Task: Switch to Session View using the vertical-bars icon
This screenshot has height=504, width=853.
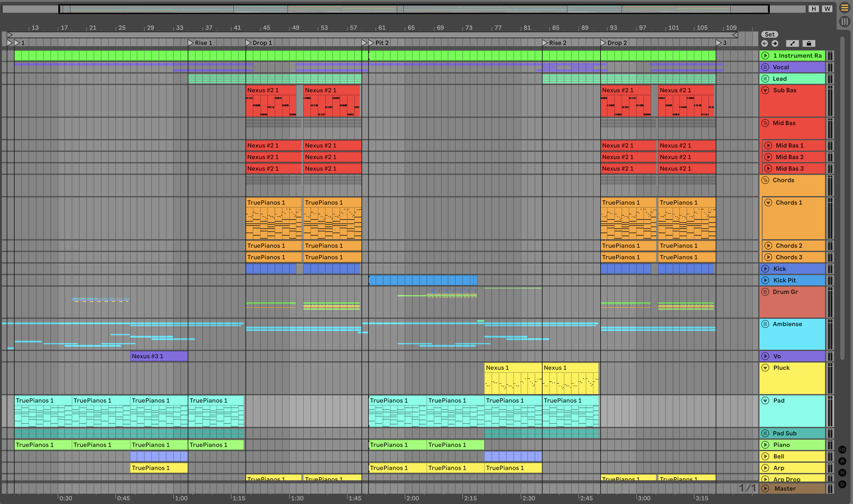Action: 844,21
